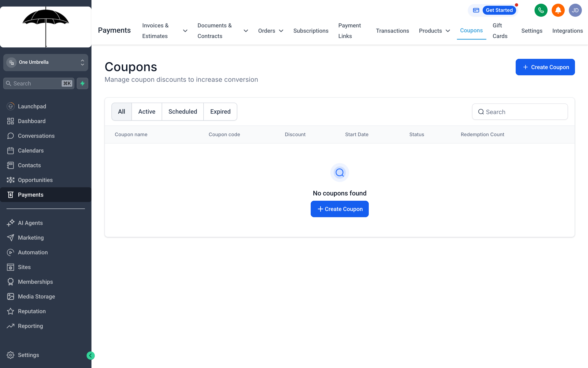Open the Payment Links tab

click(350, 31)
